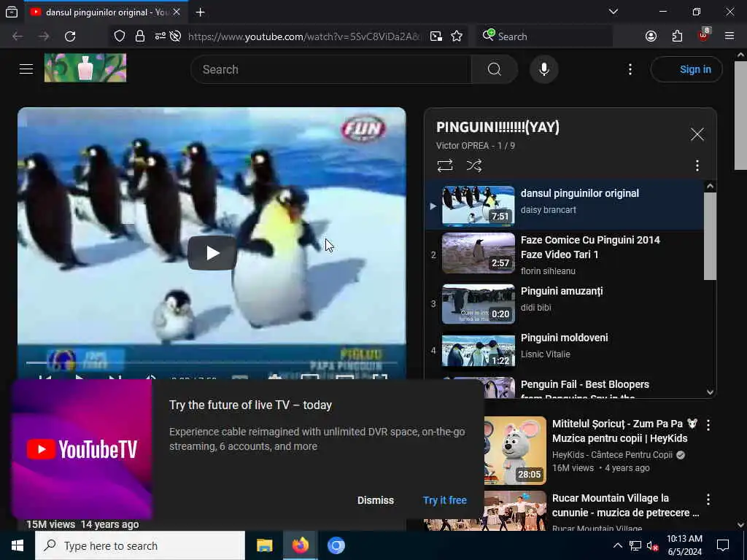Click playlist scrollbar down arrow
The width and height of the screenshot is (747, 560).
(x=710, y=392)
